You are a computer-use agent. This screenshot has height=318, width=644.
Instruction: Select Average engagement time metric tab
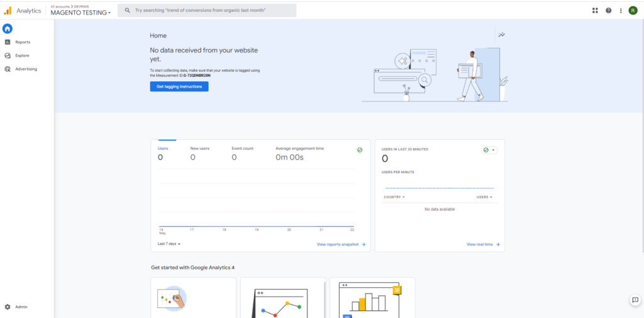(299, 153)
